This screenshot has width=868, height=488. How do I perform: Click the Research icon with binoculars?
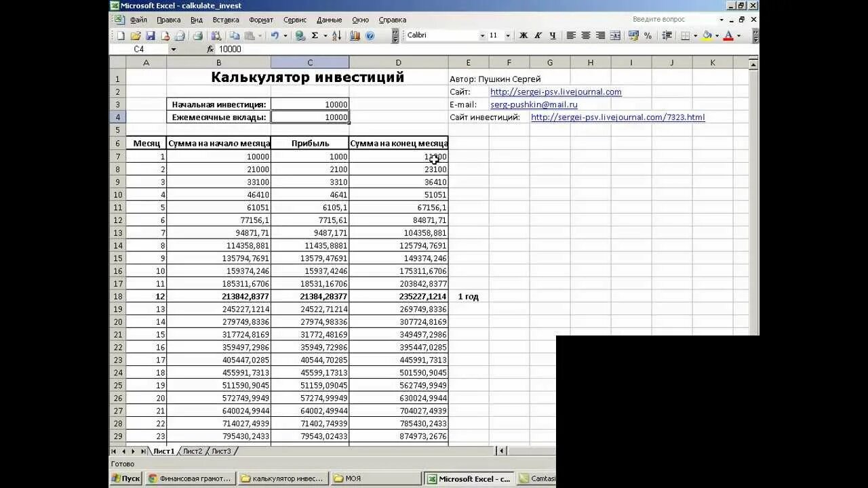pyautogui.click(x=216, y=35)
